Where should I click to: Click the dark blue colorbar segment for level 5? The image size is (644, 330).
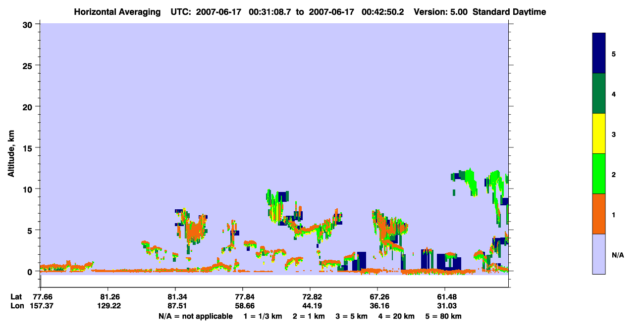(598, 53)
